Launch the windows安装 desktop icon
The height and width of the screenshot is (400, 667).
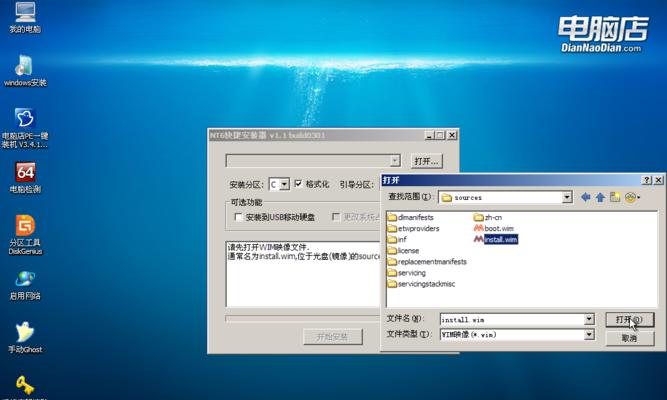pyautogui.click(x=25, y=71)
